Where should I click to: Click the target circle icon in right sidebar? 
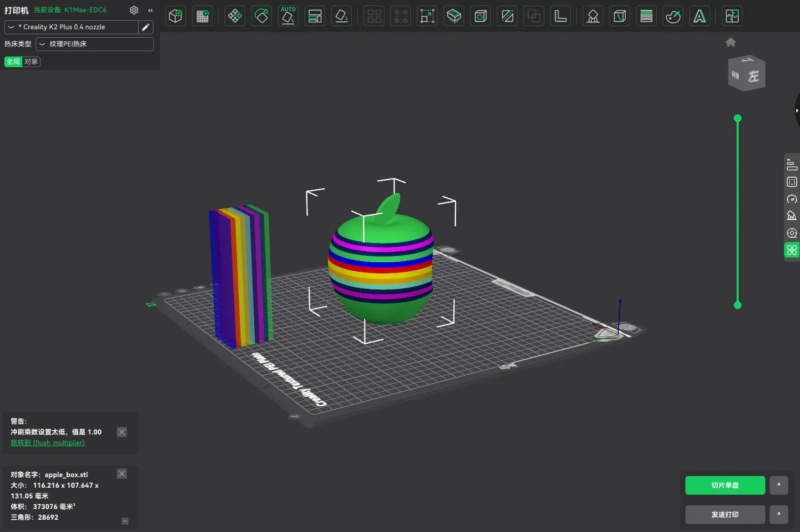pyautogui.click(x=792, y=233)
